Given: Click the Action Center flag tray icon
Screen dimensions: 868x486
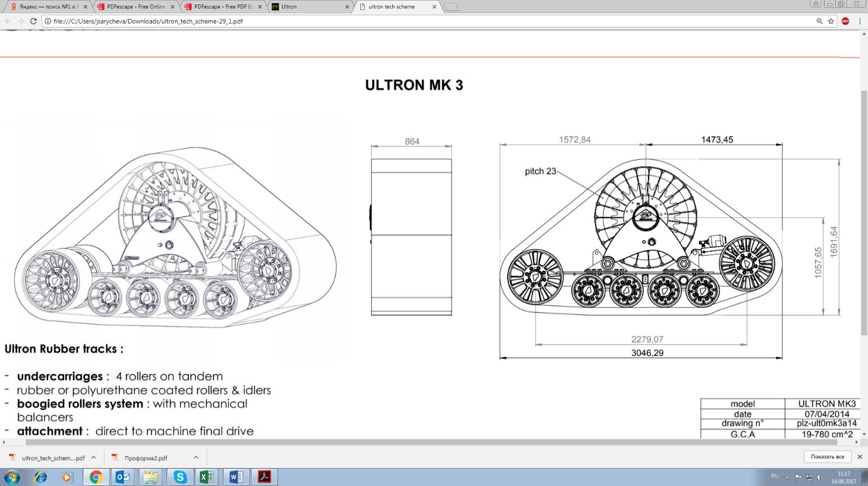Looking at the screenshot, I should click(x=798, y=477).
